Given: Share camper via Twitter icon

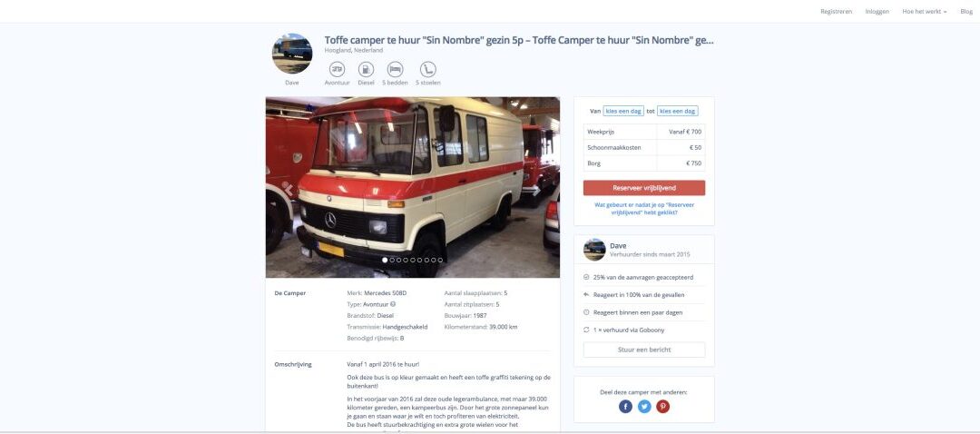Looking at the screenshot, I should 644,407.
